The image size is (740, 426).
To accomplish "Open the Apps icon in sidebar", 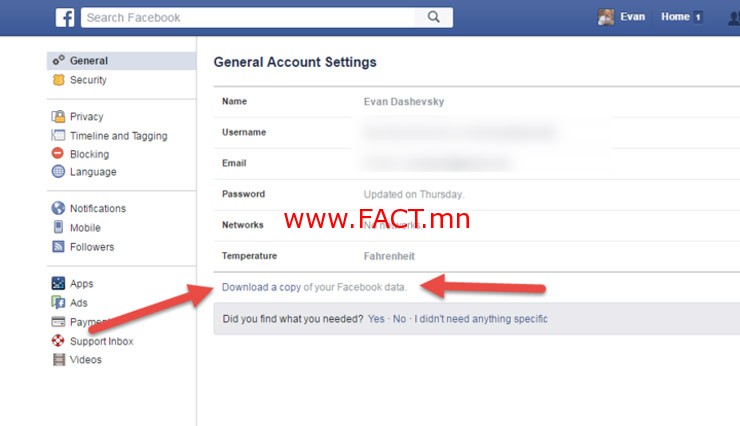I will (x=58, y=283).
